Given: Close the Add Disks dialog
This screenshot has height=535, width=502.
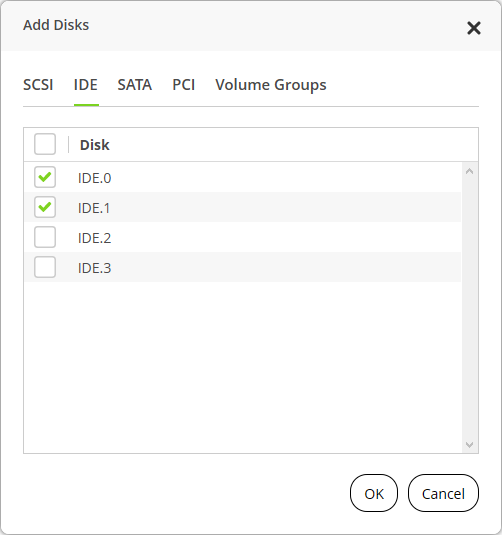Looking at the screenshot, I should tap(474, 28).
